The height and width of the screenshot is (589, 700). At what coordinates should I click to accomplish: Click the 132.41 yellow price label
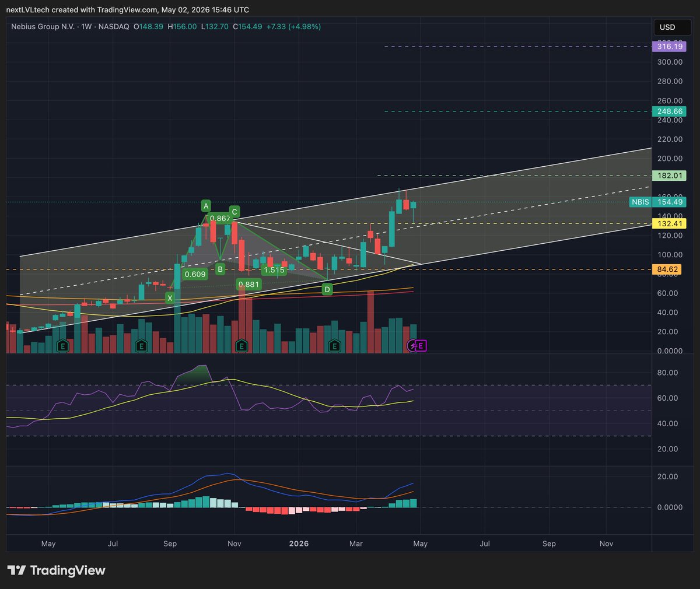pyautogui.click(x=670, y=223)
